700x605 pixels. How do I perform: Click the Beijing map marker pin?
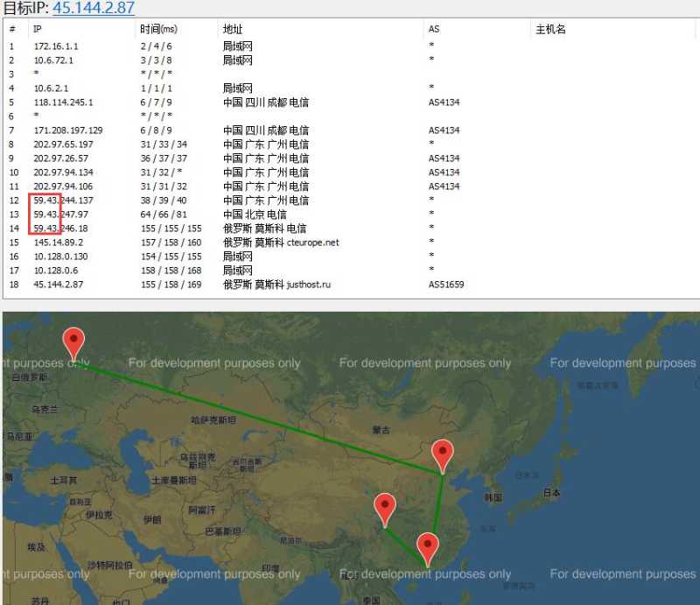click(443, 454)
